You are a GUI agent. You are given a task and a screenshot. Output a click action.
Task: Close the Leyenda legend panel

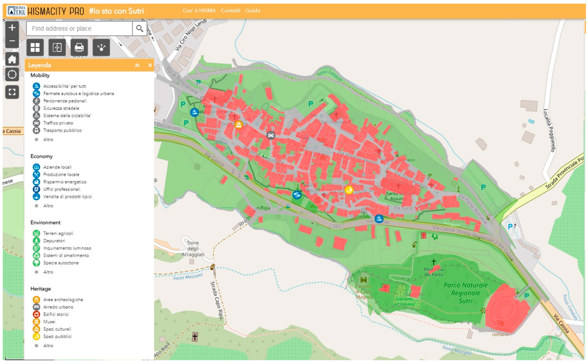click(x=150, y=65)
